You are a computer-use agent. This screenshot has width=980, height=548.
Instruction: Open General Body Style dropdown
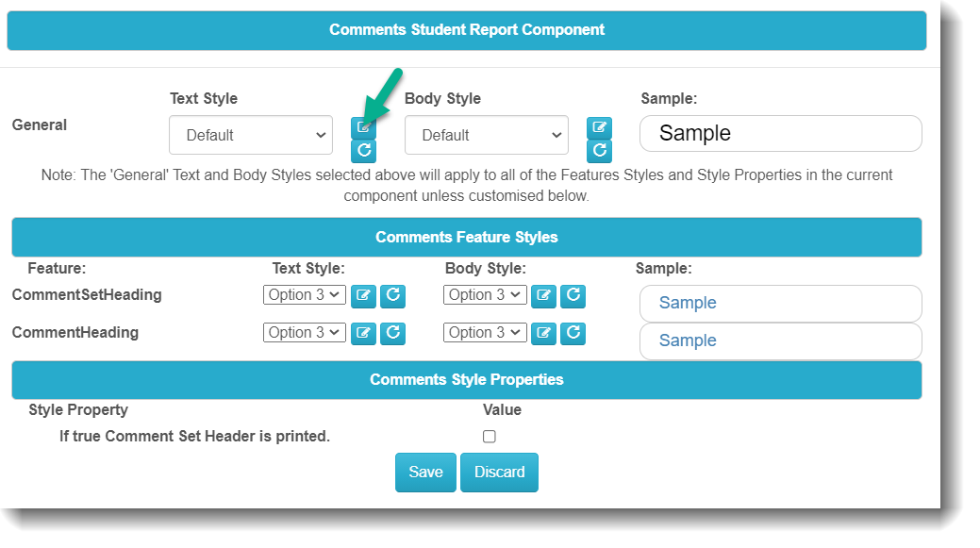487,135
